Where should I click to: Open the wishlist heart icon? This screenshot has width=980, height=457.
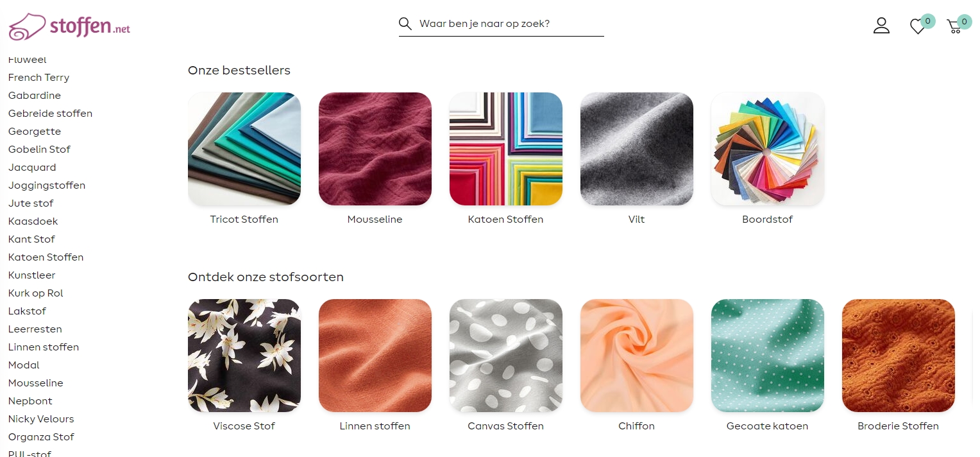918,26
